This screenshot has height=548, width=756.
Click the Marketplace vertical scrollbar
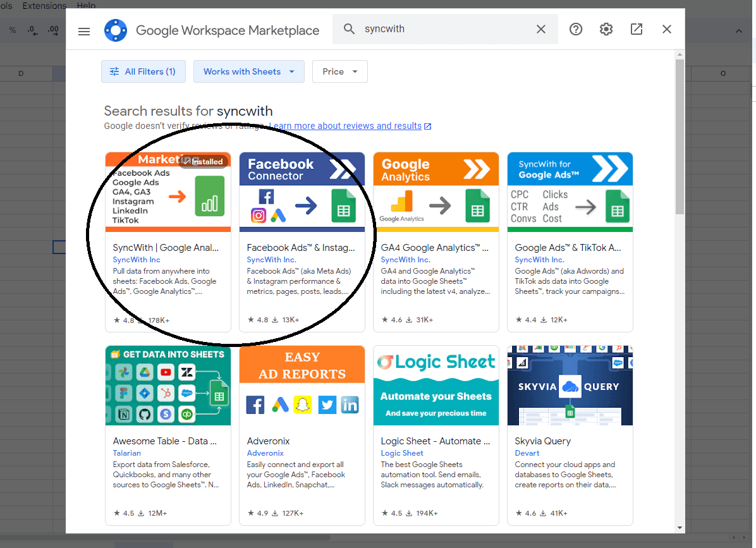point(680,136)
